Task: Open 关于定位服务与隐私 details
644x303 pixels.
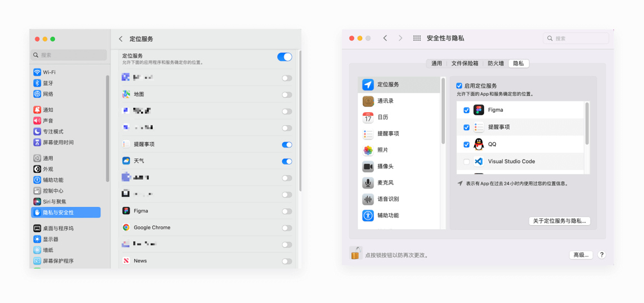Action: (560, 221)
